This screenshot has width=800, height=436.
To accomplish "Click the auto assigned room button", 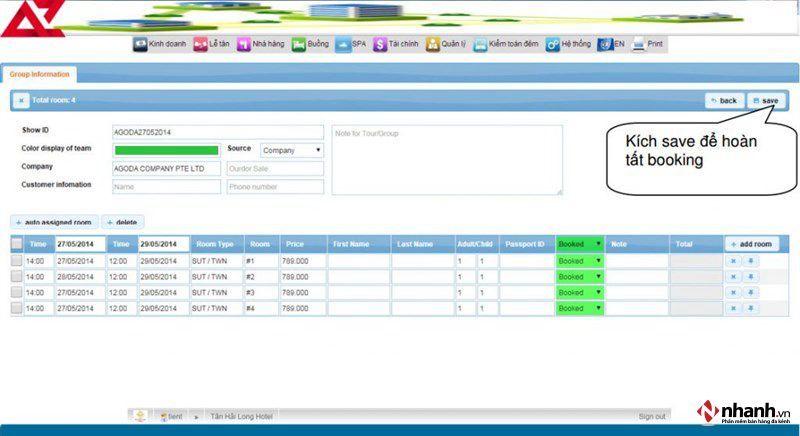I will pyautogui.click(x=54, y=222).
